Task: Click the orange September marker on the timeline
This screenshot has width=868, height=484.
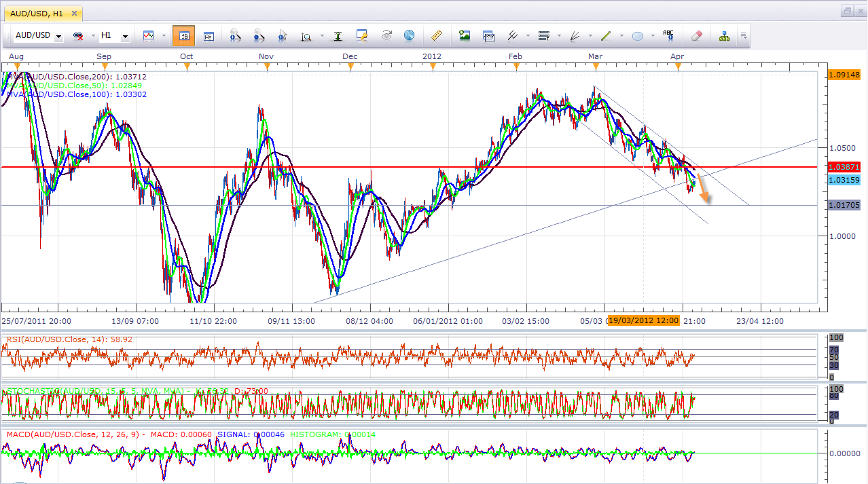Action: click(x=105, y=67)
